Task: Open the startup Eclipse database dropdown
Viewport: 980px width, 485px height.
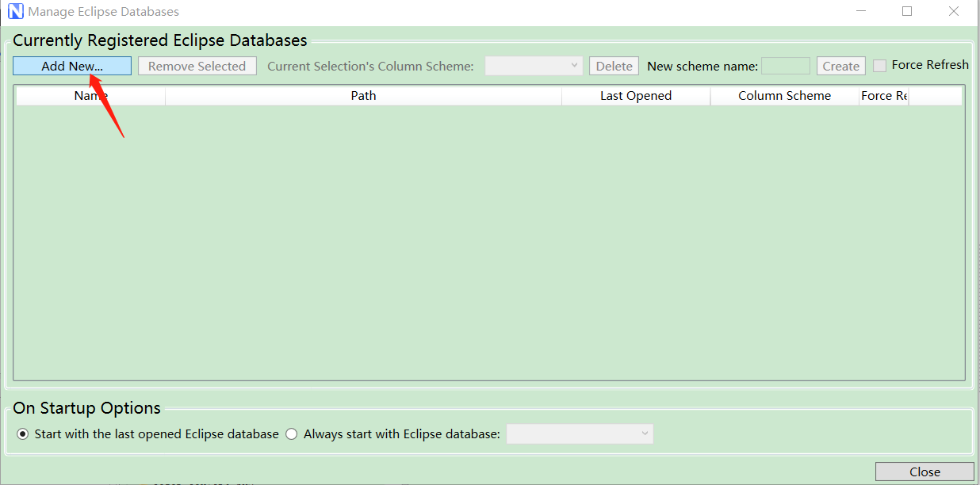Action: point(580,433)
